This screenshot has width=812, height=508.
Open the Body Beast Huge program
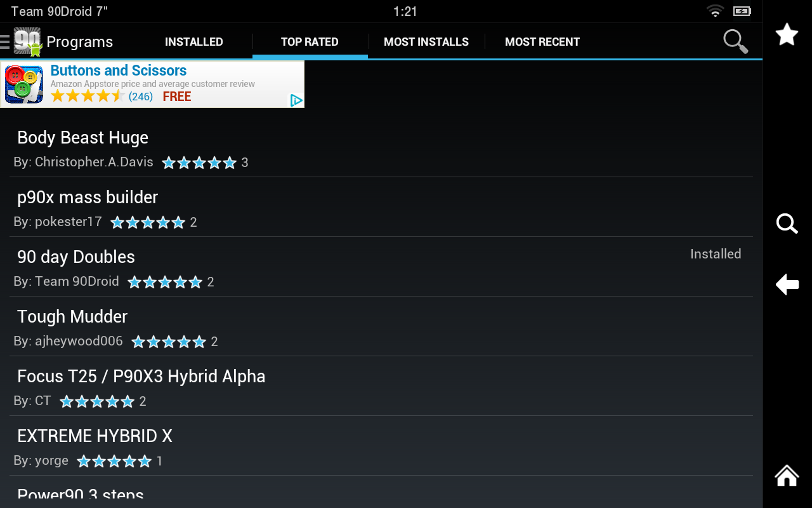[82, 137]
